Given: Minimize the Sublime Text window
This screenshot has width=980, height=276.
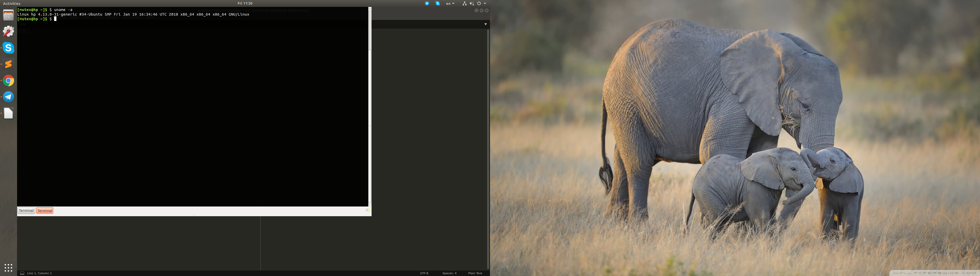Looking at the screenshot, I should 476,11.
